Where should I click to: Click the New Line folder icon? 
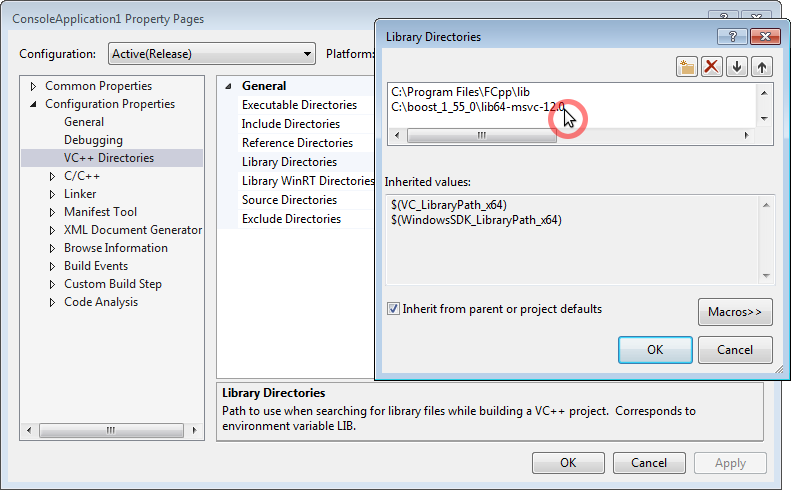tap(686, 67)
